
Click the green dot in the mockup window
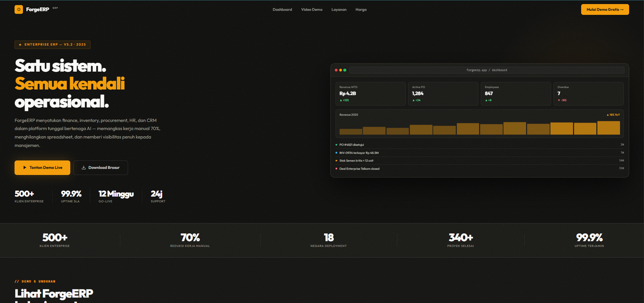[x=345, y=70]
